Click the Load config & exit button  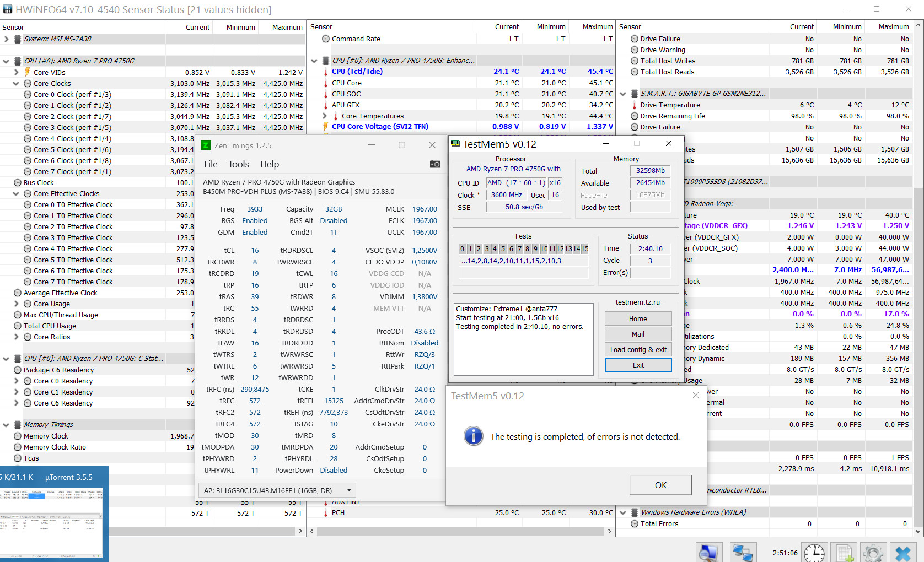click(x=638, y=350)
